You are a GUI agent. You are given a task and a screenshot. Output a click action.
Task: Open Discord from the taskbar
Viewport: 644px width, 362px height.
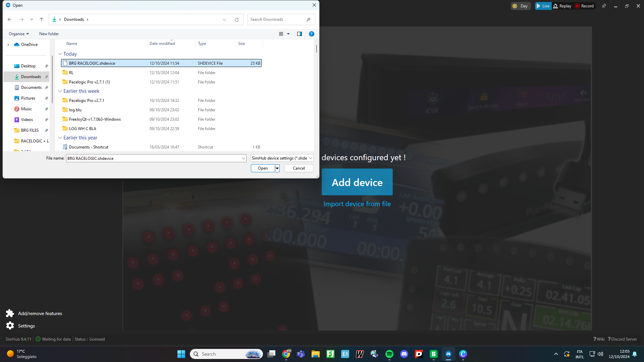coord(404,354)
